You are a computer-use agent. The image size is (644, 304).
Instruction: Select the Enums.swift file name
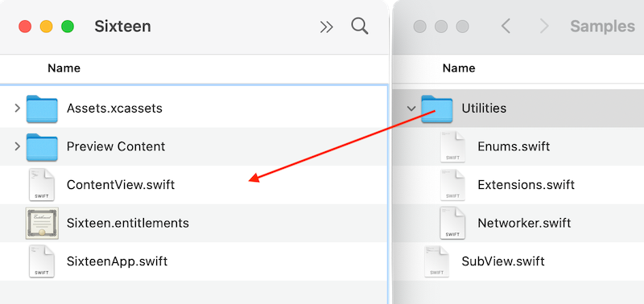514,146
